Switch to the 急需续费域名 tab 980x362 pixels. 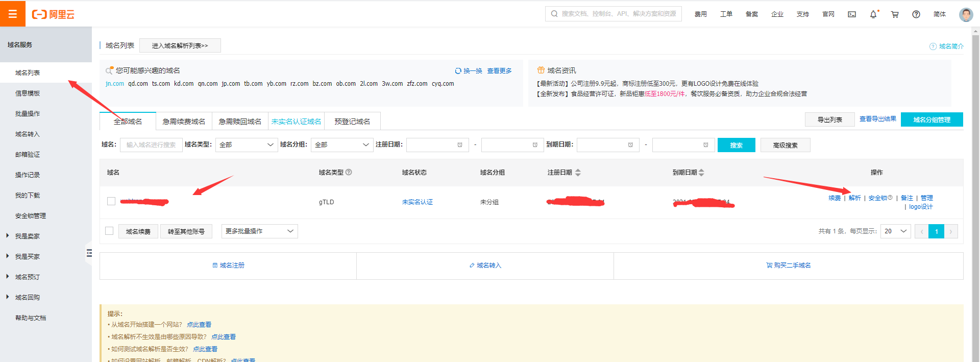pos(184,122)
